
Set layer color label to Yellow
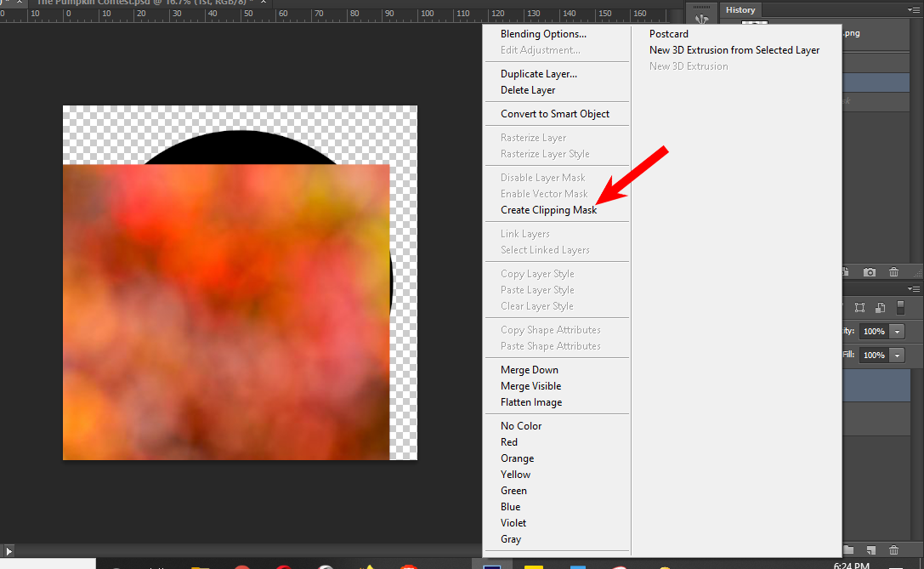(516, 475)
